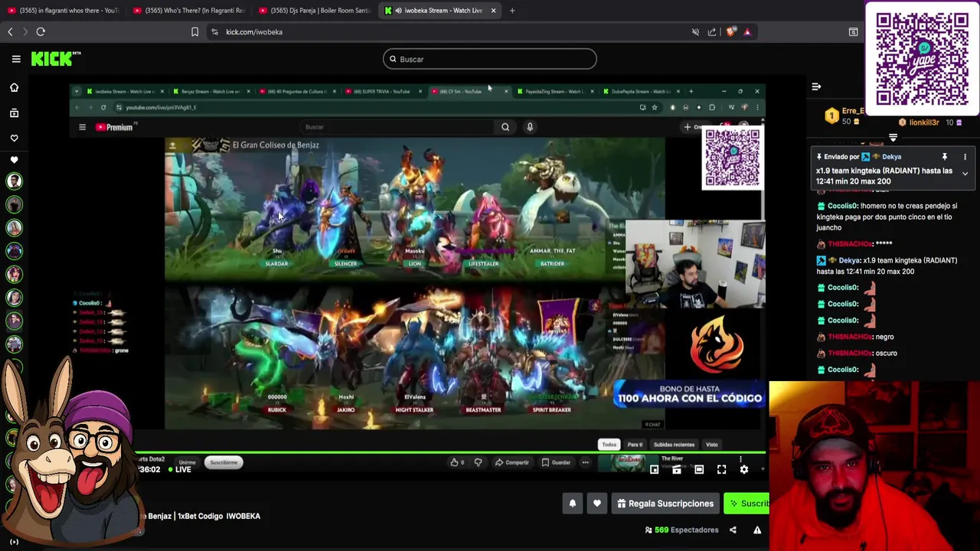Toggle the muted media icon in address bar
The width and height of the screenshot is (980, 551).
click(x=695, y=32)
